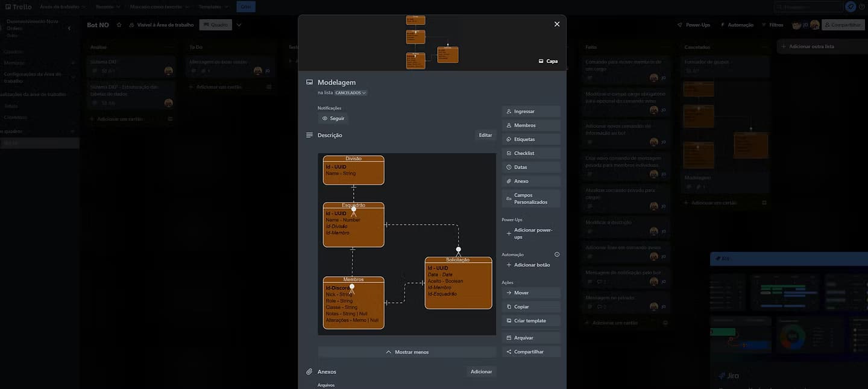Close the Modelagem card dialog
The width and height of the screenshot is (868, 389).
[556, 24]
